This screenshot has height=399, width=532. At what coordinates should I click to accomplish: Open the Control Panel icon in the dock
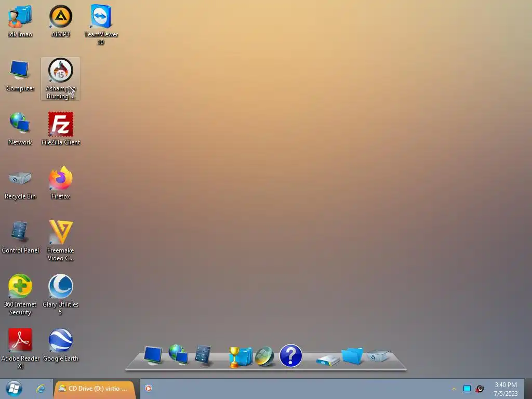[x=203, y=355]
